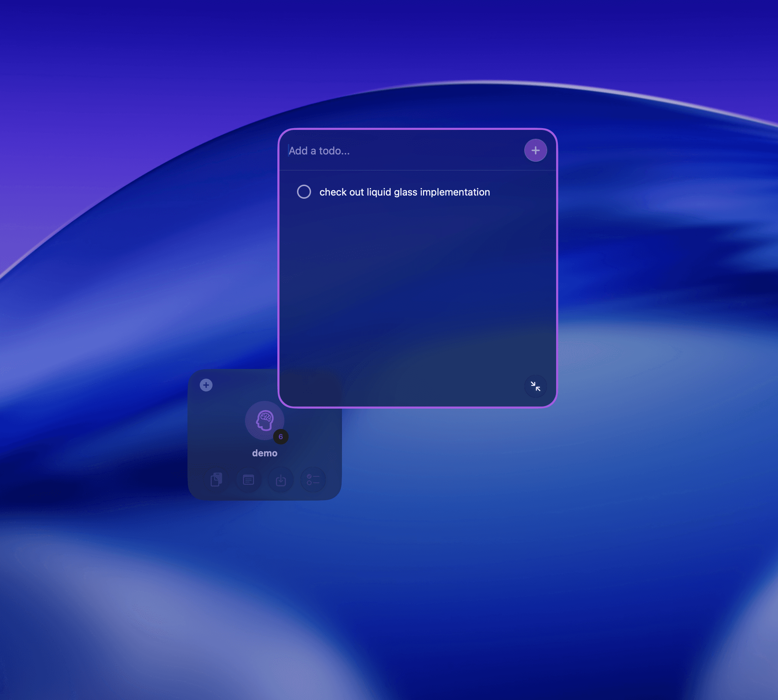Screen dimensions: 778x700
Task: Click the badge showing number 6
Action: click(281, 437)
